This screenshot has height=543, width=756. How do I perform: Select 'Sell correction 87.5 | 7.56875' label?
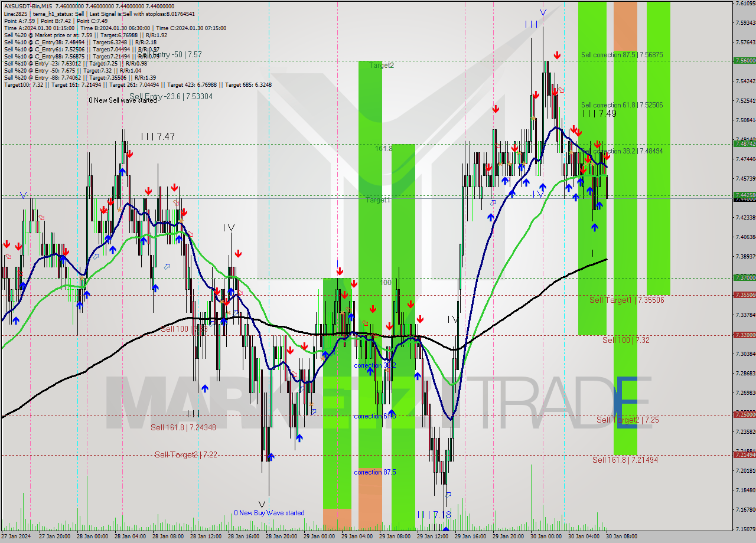(622, 55)
